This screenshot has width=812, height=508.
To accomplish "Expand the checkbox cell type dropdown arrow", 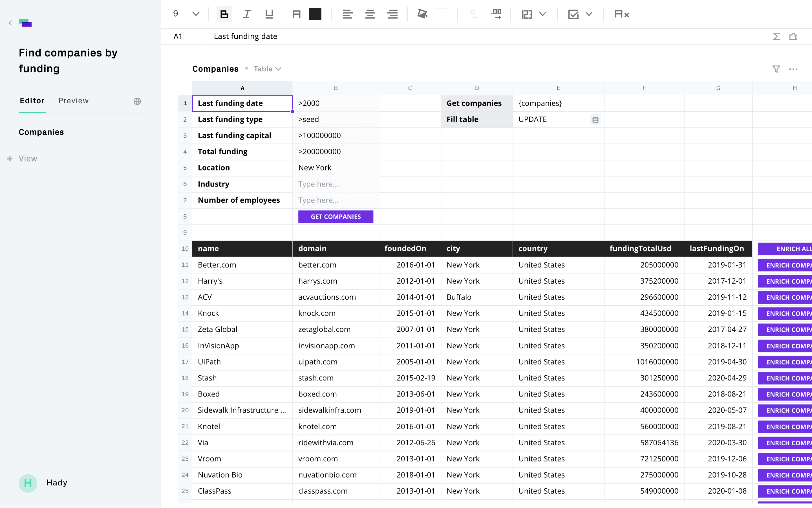I will (x=589, y=14).
